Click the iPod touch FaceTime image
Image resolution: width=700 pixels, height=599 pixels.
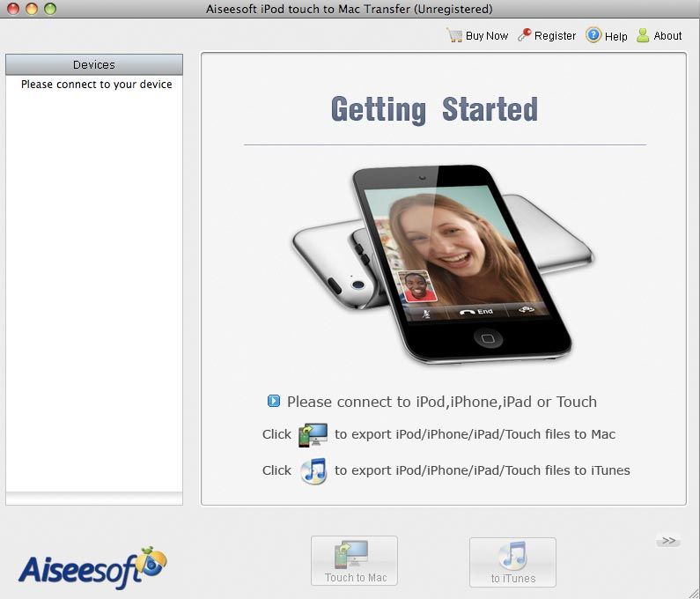pyautogui.click(x=443, y=263)
